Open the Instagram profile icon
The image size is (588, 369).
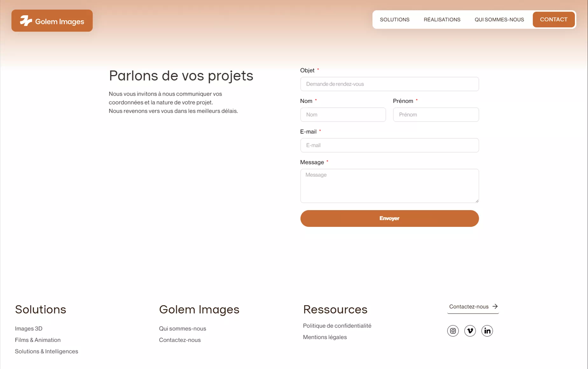point(453,331)
